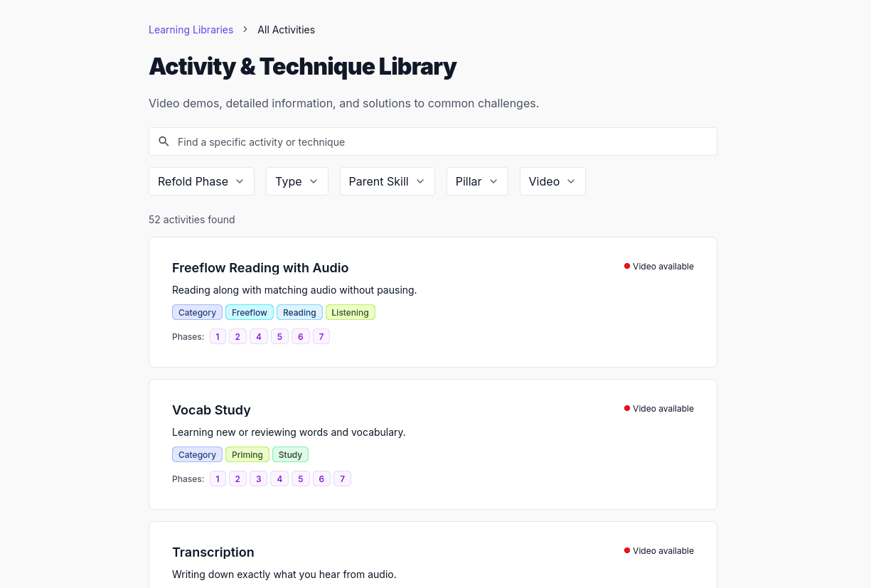871x588 pixels.
Task: Click the activity search input field
Action: pos(433,141)
